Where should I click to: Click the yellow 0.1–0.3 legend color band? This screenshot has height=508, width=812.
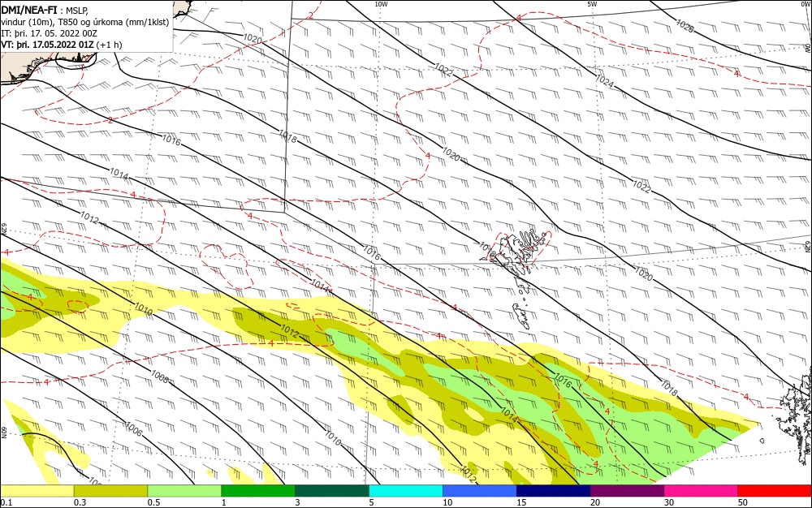37,491
